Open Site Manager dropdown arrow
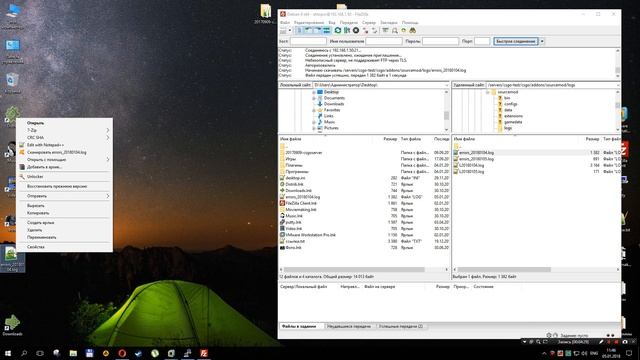 (290, 31)
